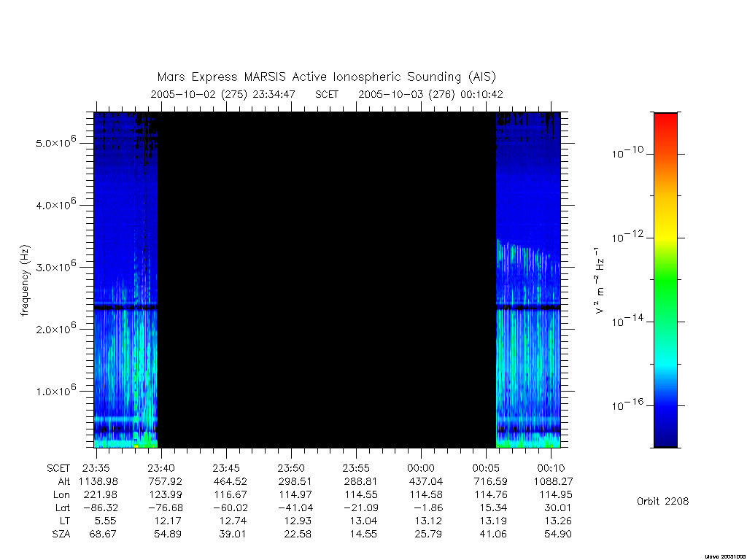Select the start timestamp '2005-10-02 (275) 23:34:47'

click(x=223, y=94)
